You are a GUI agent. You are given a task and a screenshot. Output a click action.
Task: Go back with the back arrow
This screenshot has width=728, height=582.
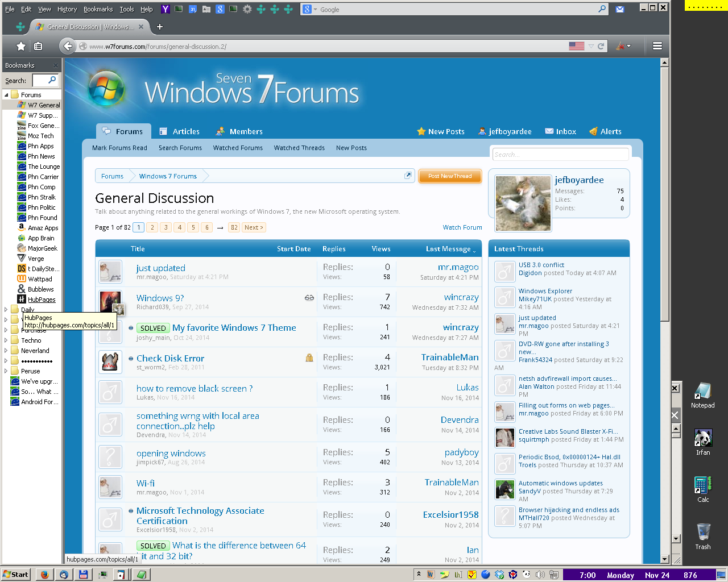tap(68, 46)
